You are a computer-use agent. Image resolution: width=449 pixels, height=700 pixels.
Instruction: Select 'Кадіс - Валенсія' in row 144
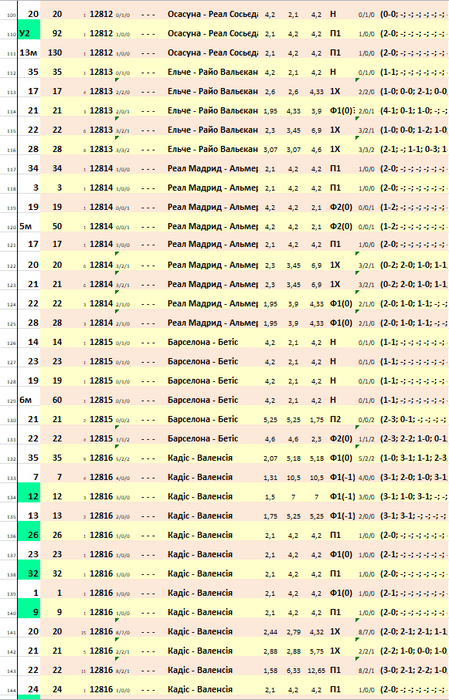[200, 689]
